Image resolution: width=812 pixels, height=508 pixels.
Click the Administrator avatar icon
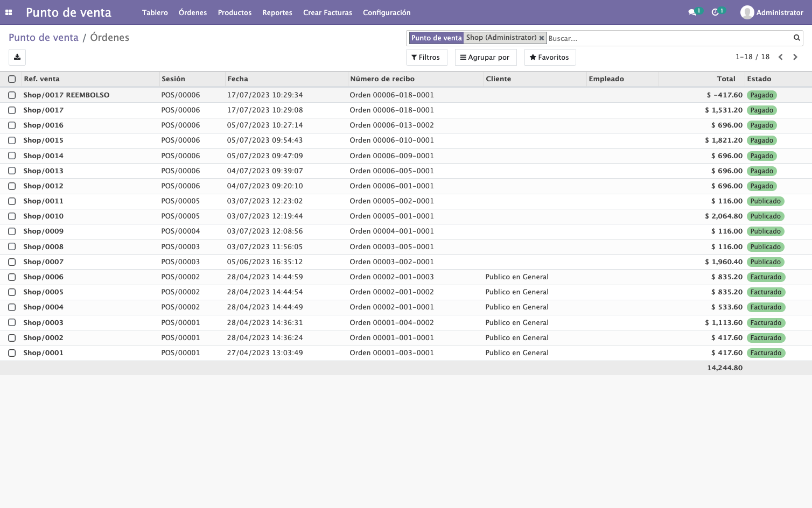pyautogui.click(x=747, y=12)
